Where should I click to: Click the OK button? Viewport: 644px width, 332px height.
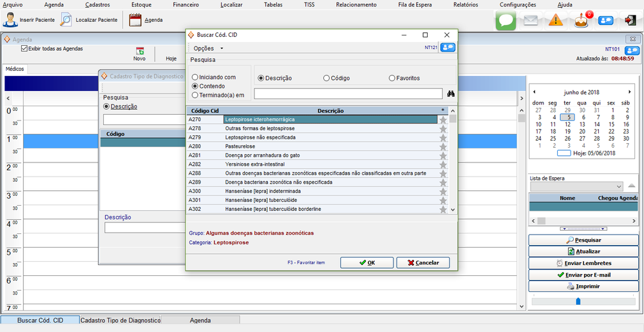tap(366, 262)
